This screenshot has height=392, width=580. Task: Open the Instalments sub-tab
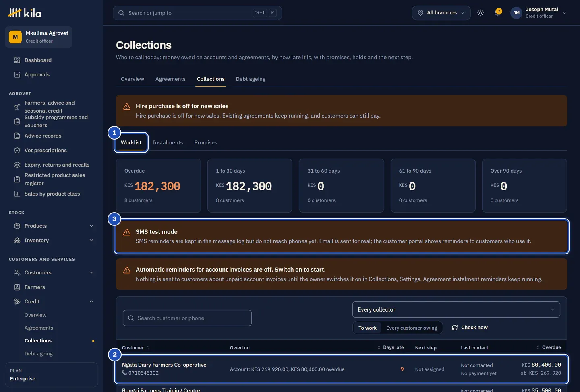point(168,142)
